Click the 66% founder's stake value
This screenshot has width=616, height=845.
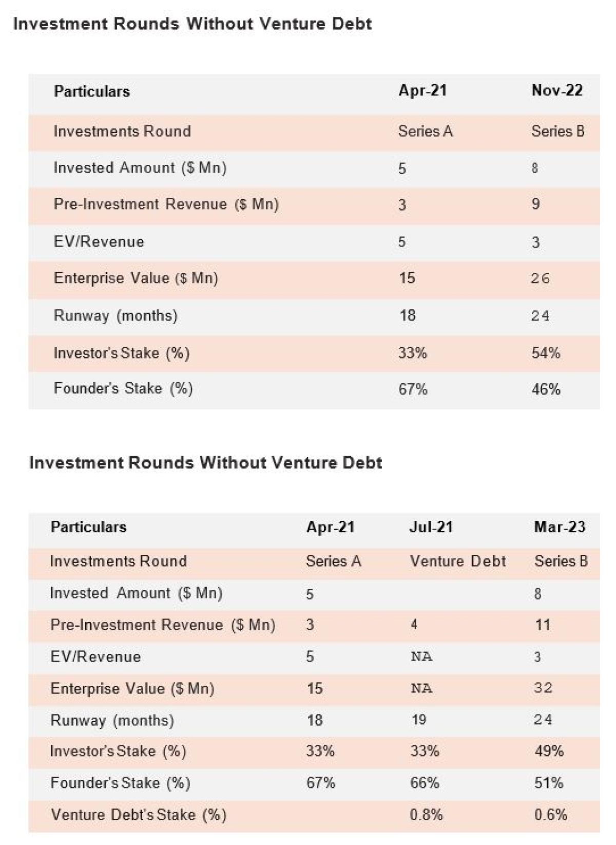point(425,783)
